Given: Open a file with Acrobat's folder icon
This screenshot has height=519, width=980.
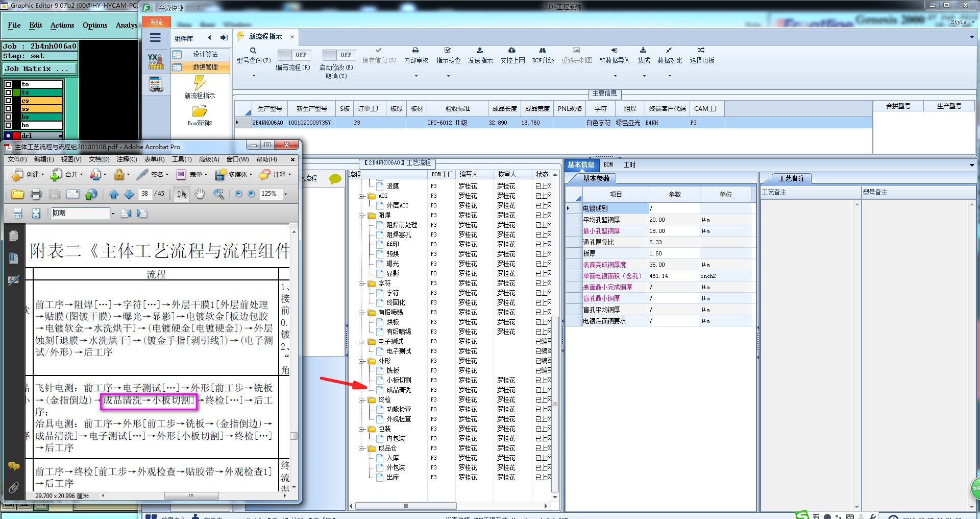Looking at the screenshot, I should click(18, 194).
